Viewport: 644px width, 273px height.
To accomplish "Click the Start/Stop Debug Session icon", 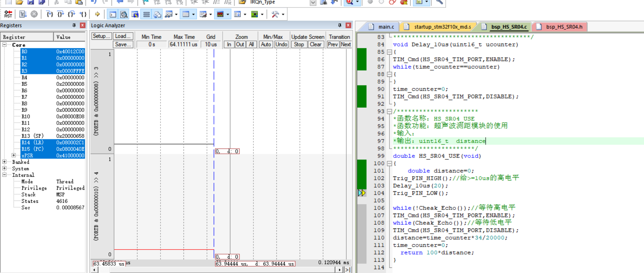I will (x=350, y=2).
